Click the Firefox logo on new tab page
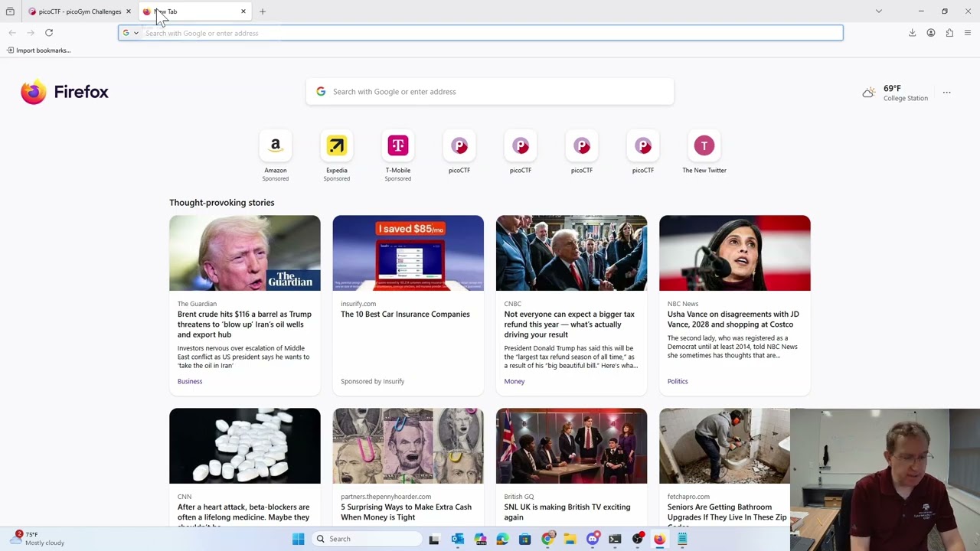Viewport: 980px width, 551px height. [x=65, y=92]
